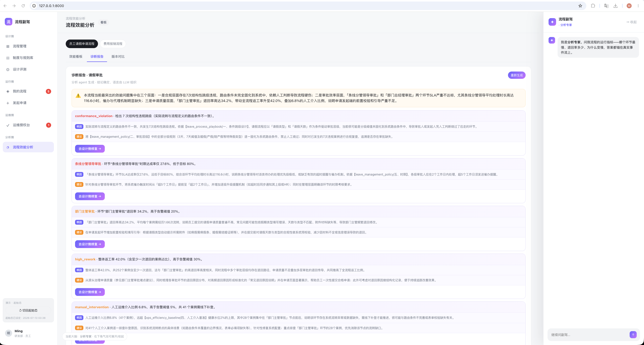Click the 继续问副驾 input field
Screen dimensions: 644x345
(588, 335)
